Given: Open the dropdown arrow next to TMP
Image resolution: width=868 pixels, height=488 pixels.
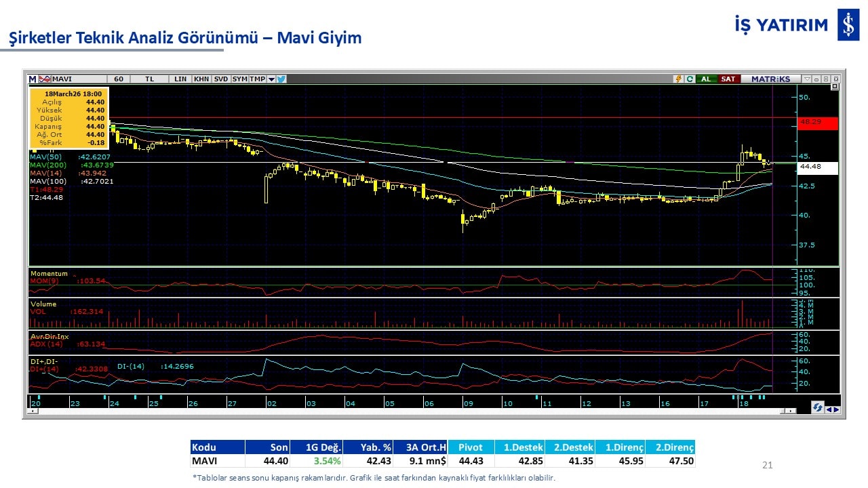Looking at the screenshot, I should pos(271,79).
